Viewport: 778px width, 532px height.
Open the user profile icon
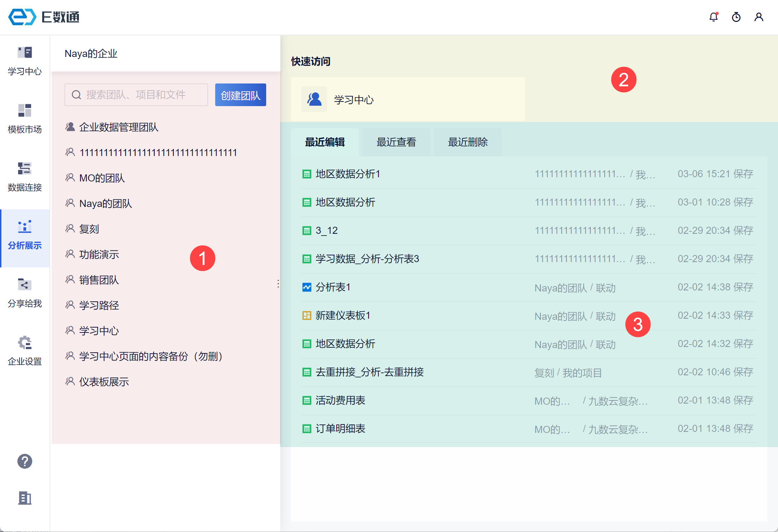[759, 17]
